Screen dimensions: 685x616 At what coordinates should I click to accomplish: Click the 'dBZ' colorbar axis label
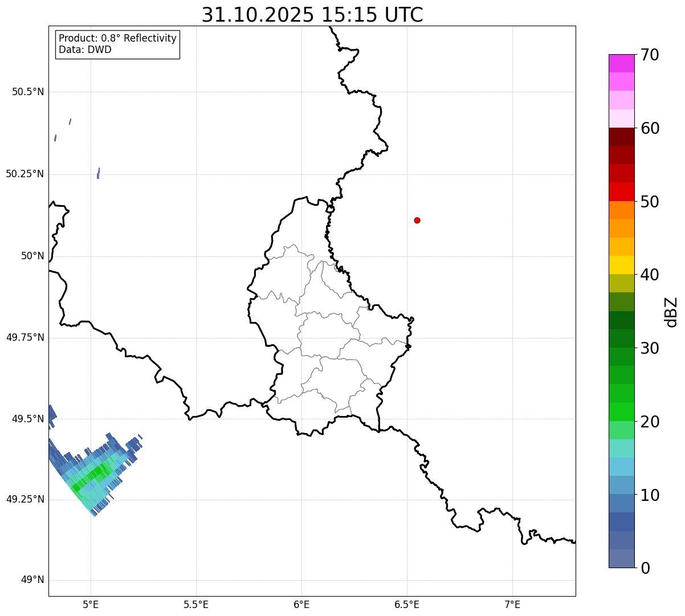(671, 312)
